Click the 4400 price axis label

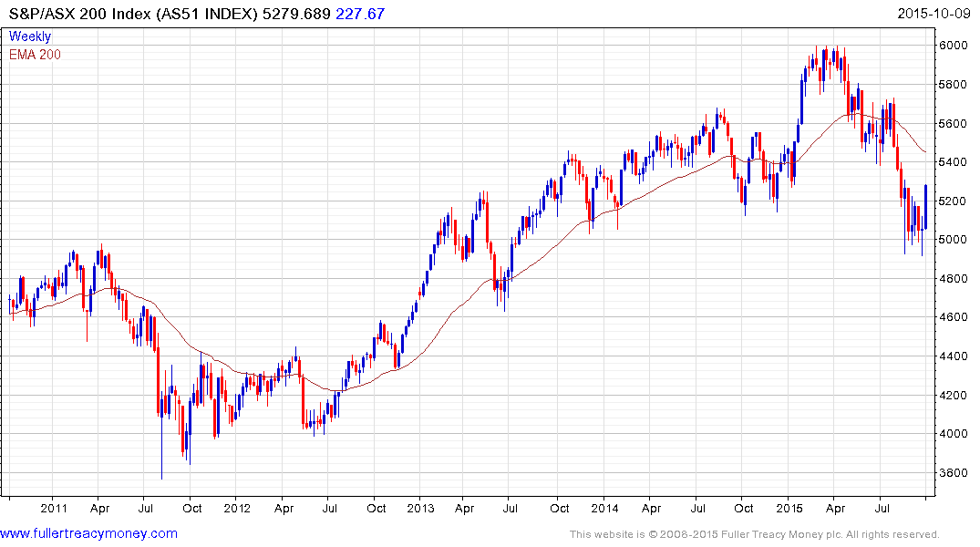click(954, 356)
